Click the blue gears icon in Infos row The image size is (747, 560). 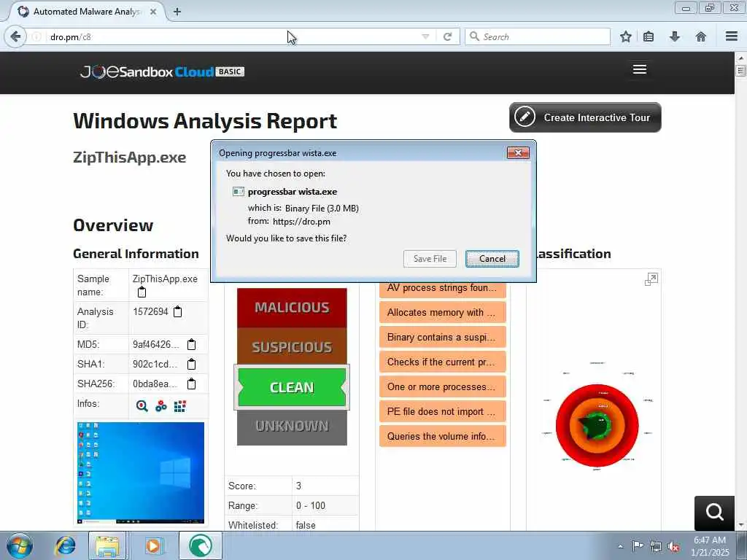pos(161,405)
